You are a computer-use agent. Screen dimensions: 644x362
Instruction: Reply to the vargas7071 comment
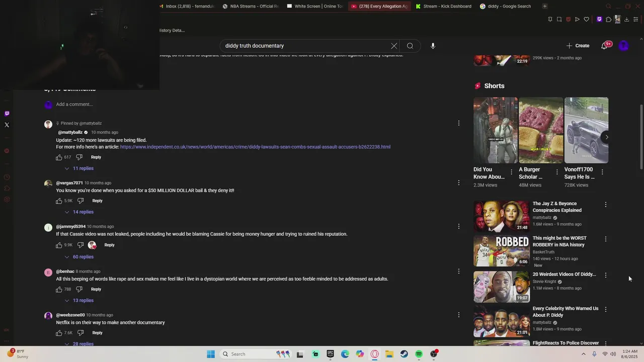[97, 201]
